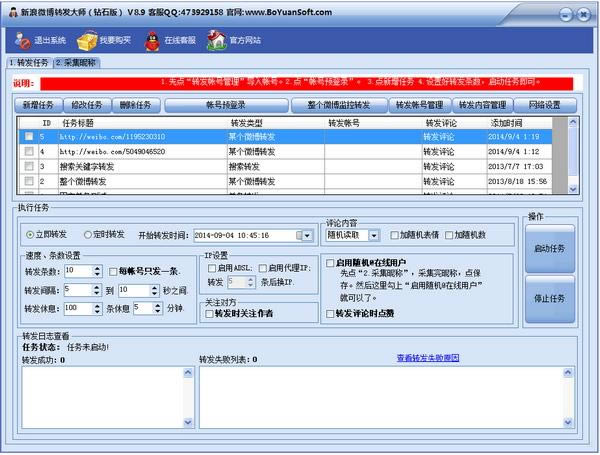Switch to the 1.转发任务 tab

tap(29, 63)
